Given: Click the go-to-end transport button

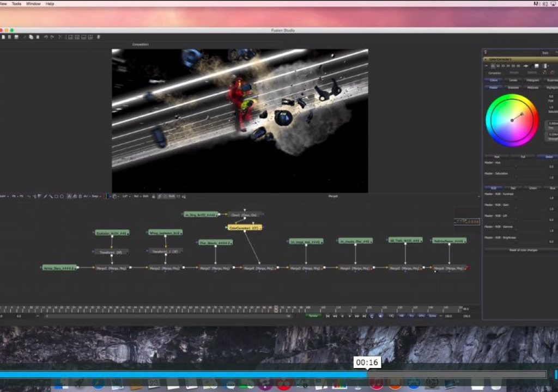Looking at the screenshot, I should coord(364,316).
